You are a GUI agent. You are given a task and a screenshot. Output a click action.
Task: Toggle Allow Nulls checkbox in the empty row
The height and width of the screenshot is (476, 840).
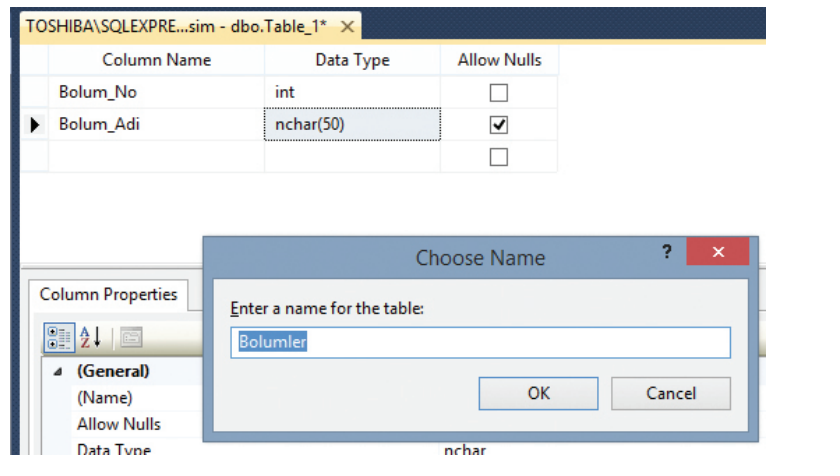point(499,157)
